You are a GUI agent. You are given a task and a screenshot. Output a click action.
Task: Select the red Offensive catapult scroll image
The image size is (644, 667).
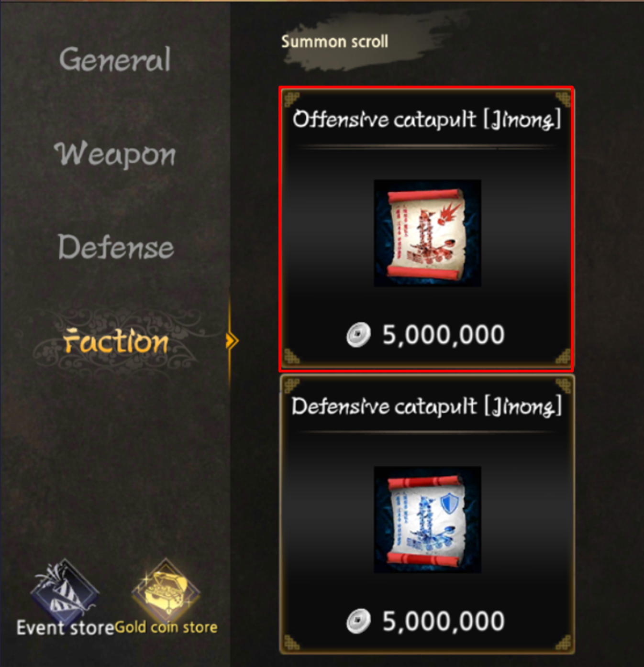coord(427,233)
